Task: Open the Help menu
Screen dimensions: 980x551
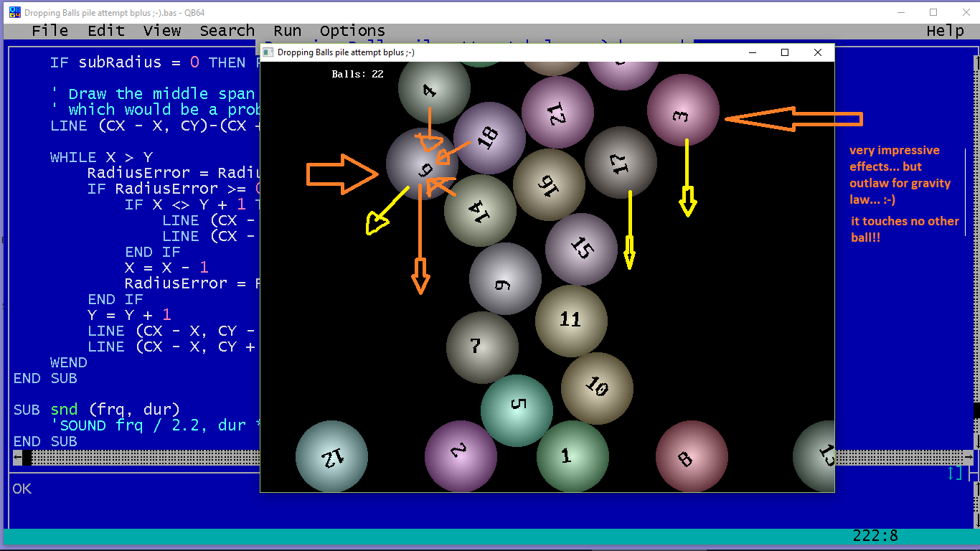Action: click(x=945, y=31)
